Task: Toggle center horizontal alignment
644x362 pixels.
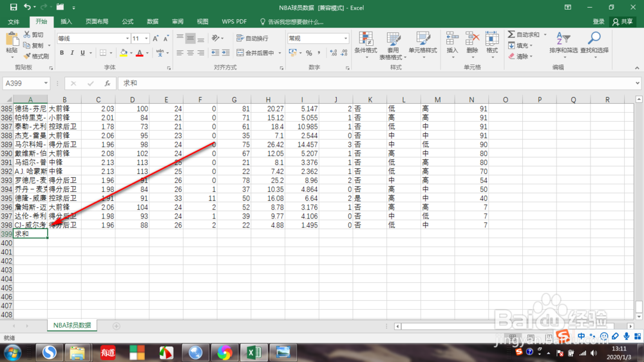Action: tap(190, 53)
